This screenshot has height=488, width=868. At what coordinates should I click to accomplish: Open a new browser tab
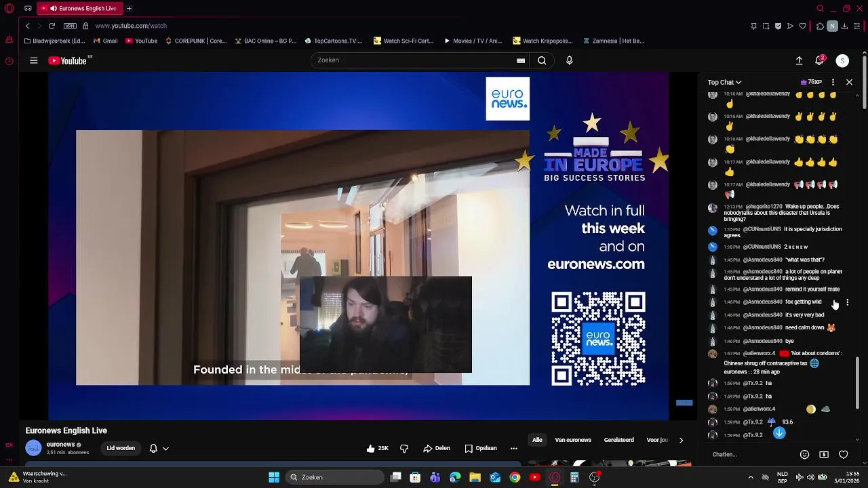coord(129,8)
